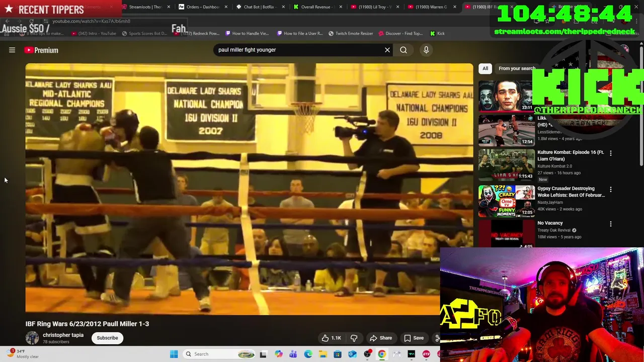Open options menu for No Vacancy video
644x362 pixels.
coord(611,224)
